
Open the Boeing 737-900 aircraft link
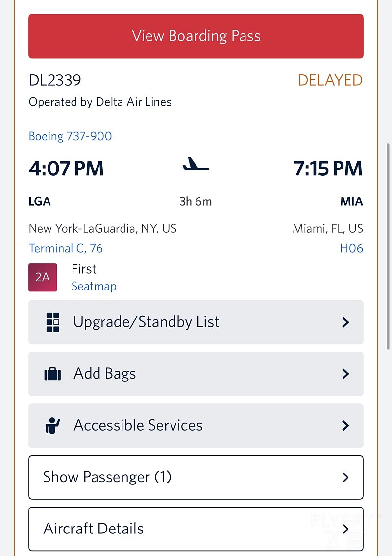point(70,136)
